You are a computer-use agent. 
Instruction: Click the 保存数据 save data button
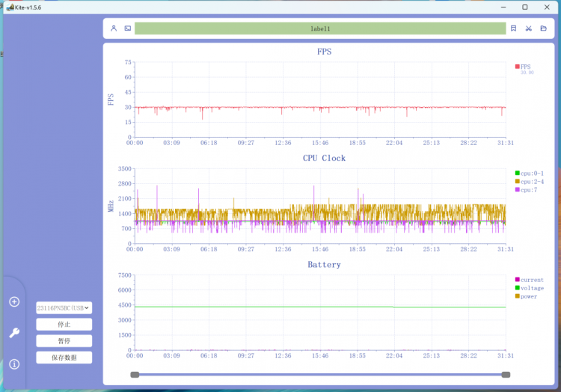pyautogui.click(x=64, y=358)
